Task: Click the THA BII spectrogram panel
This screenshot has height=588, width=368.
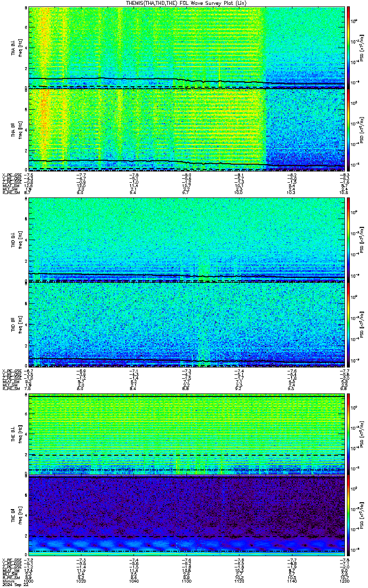Action: pyautogui.click(x=186, y=130)
